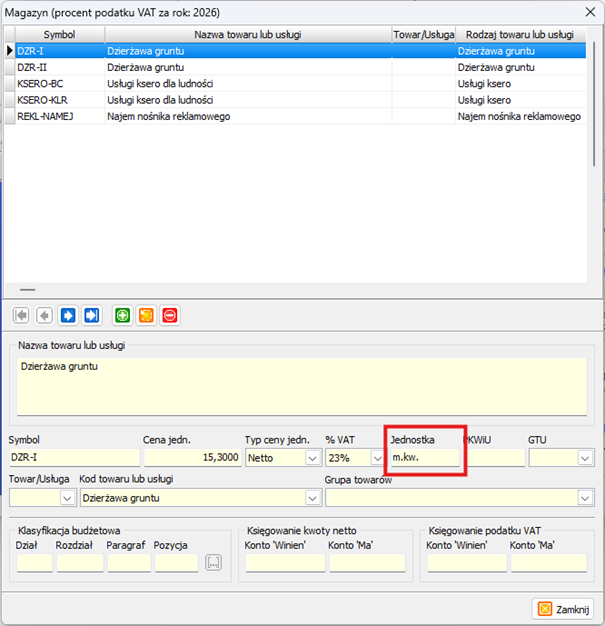Open the % VAT rate dropdown
This screenshot has height=626, width=605.
pyautogui.click(x=376, y=458)
